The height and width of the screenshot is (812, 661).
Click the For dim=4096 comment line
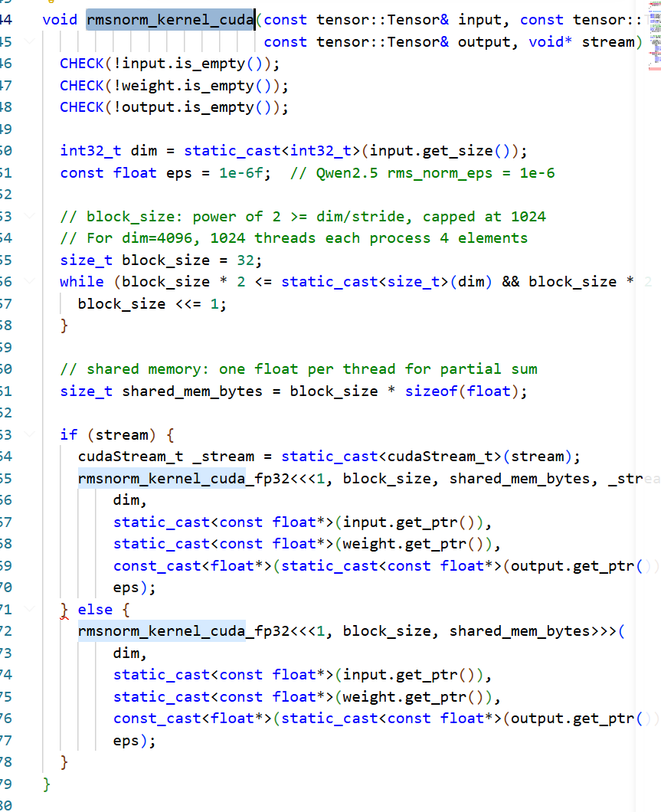[294, 238]
